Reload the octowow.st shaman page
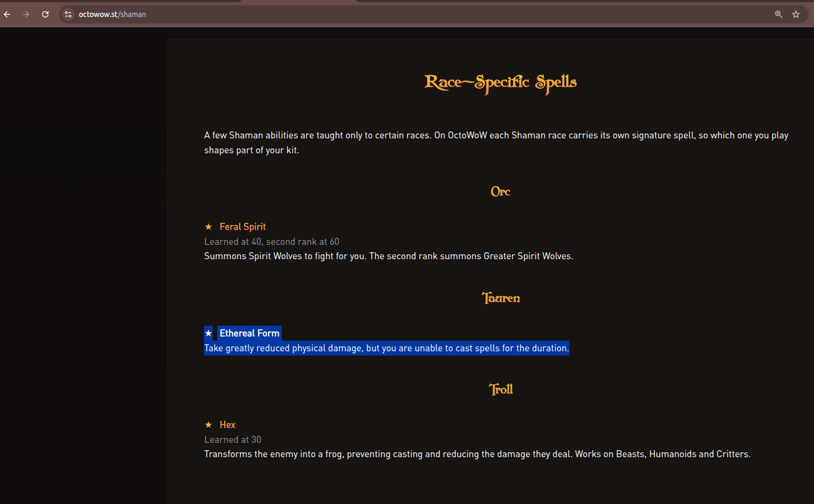The image size is (814, 504). [45, 14]
